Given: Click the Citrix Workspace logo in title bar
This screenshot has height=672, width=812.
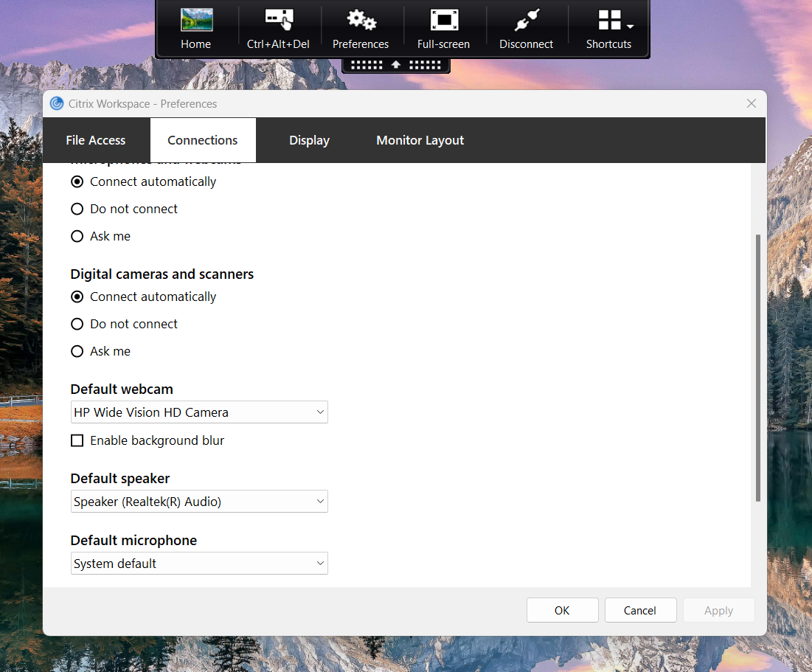Looking at the screenshot, I should (x=57, y=103).
